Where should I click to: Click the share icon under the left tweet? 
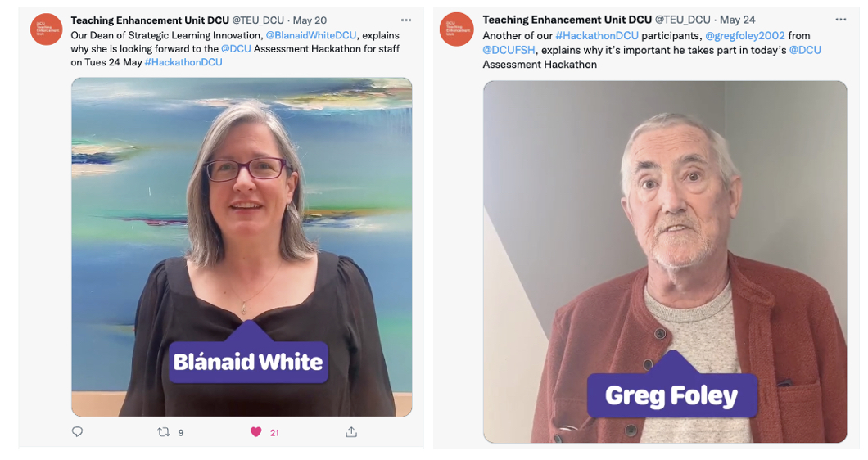click(351, 432)
